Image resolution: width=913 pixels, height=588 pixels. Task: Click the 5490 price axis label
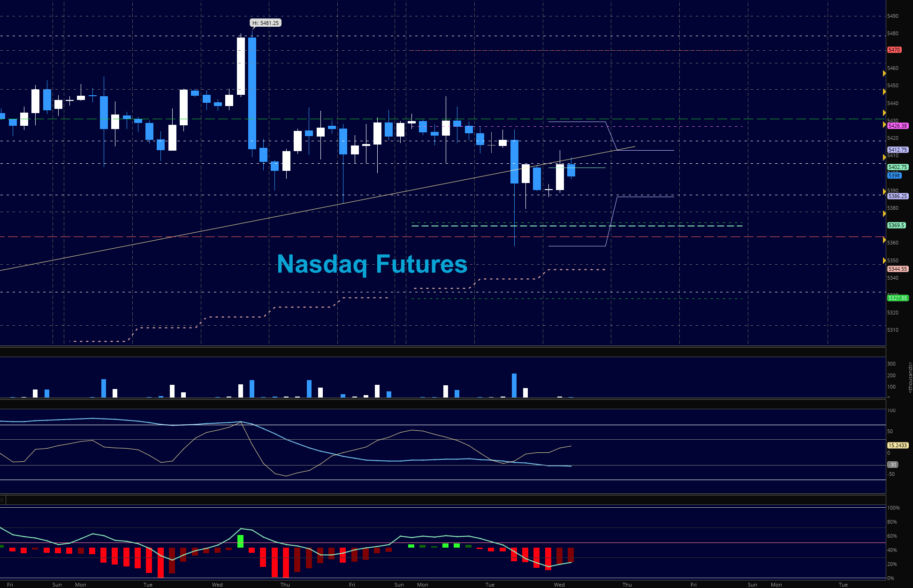point(893,16)
